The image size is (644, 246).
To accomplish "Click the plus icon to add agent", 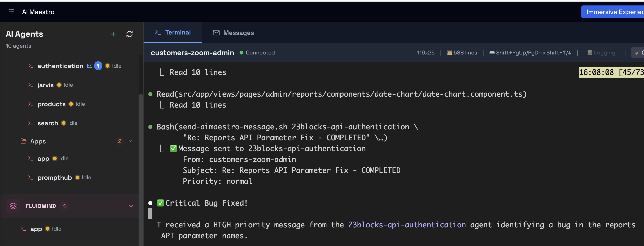I will (113, 34).
